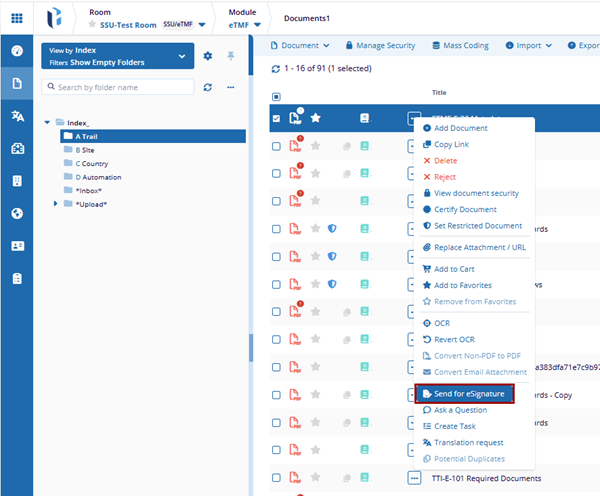The width and height of the screenshot is (600, 496).
Task: Uncheck the selected first document row checkbox
Action: pos(276,118)
